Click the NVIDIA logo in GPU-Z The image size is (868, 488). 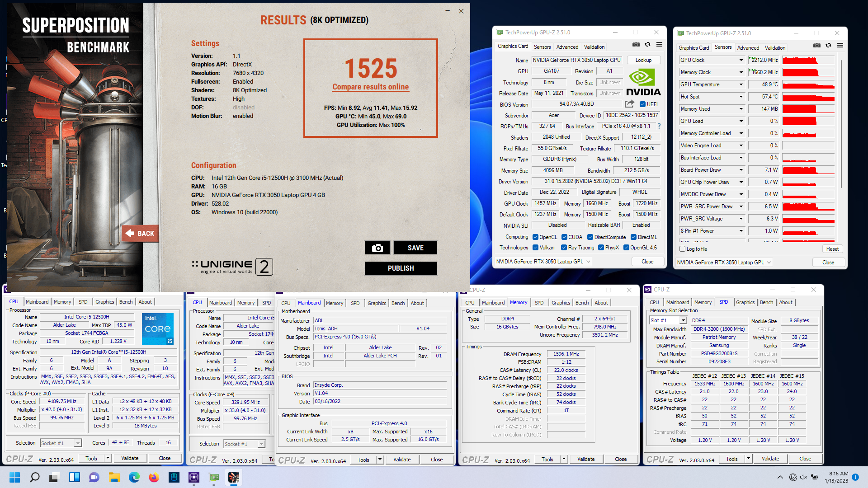[643, 82]
